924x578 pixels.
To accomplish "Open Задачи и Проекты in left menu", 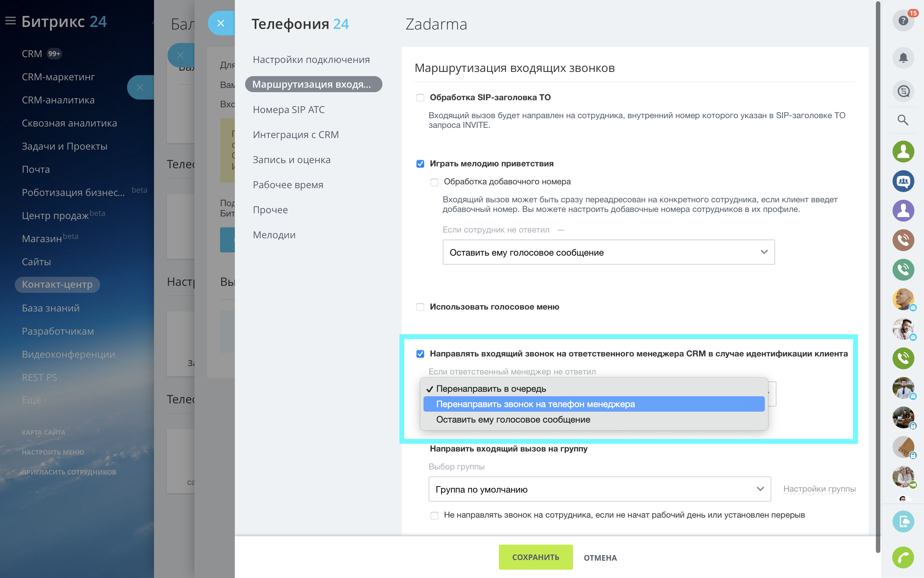I will pyautogui.click(x=64, y=146).
